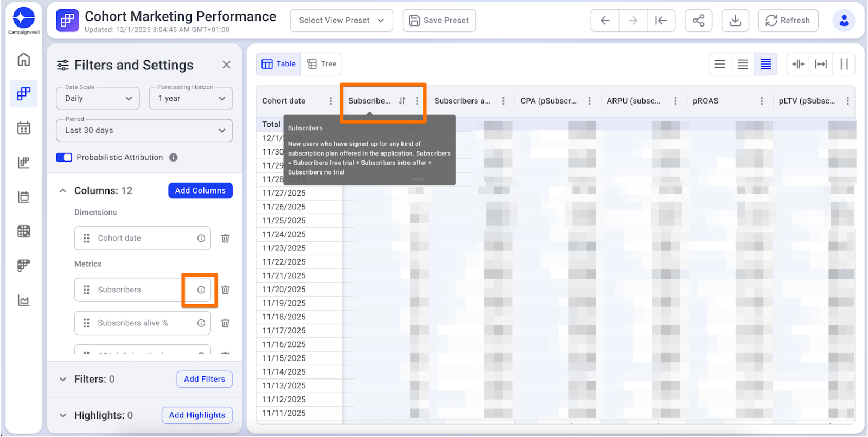Open the cohort blocks icon in sidebar

24,94
